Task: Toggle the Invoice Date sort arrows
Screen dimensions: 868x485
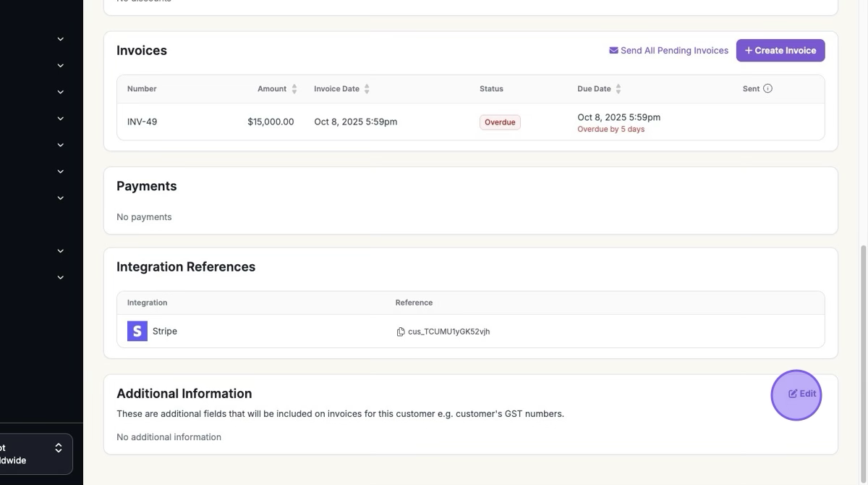Action: tap(367, 89)
